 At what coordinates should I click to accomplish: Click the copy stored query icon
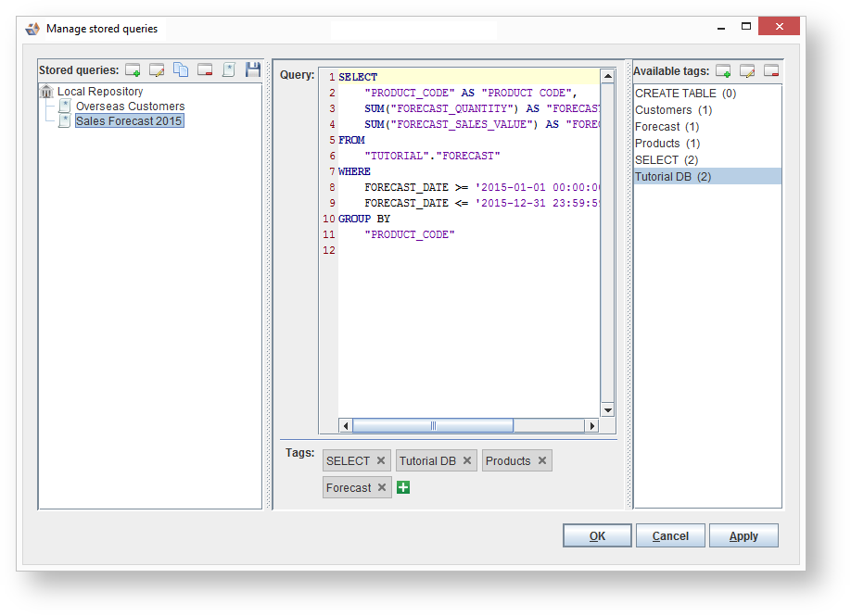pos(181,70)
